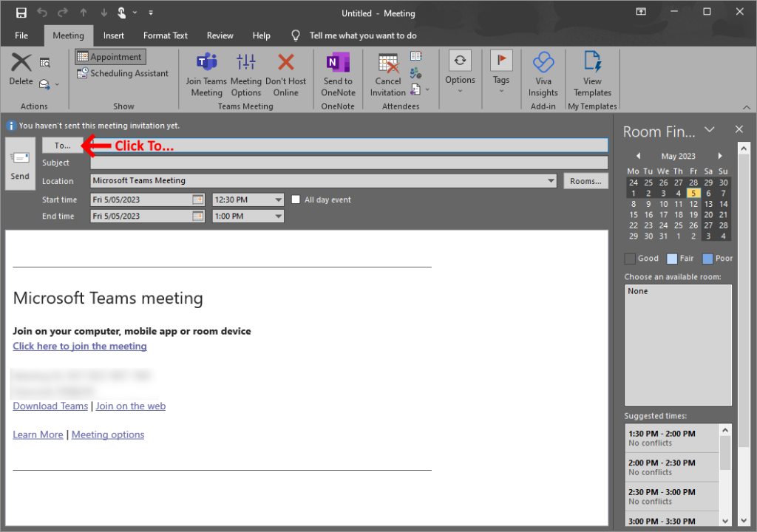The width and height of the screenshot is (757, 532).
Task: Expand the Start time 12:30 PM dropdown
Action: tap(278, 199)
